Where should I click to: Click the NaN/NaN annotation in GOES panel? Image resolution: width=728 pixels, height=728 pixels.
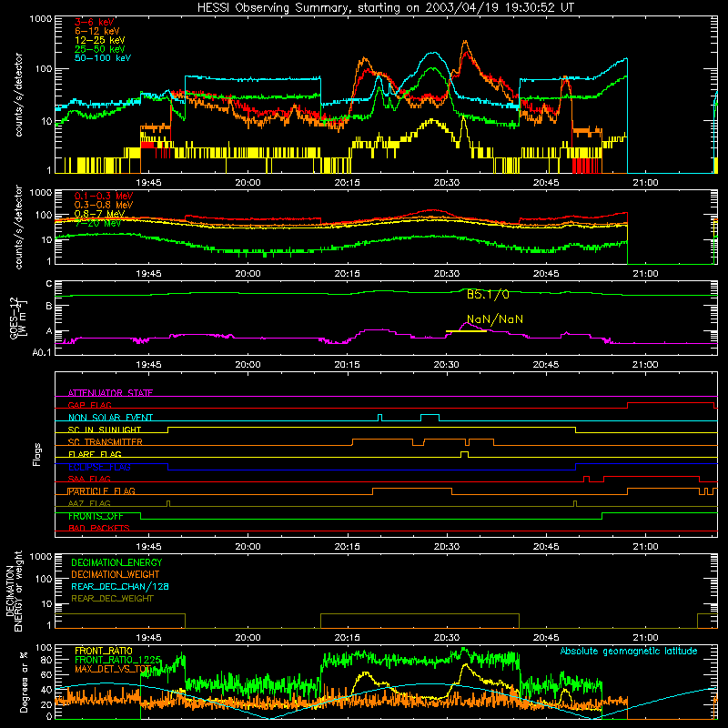pyautogui.click(x=495, y=319)
